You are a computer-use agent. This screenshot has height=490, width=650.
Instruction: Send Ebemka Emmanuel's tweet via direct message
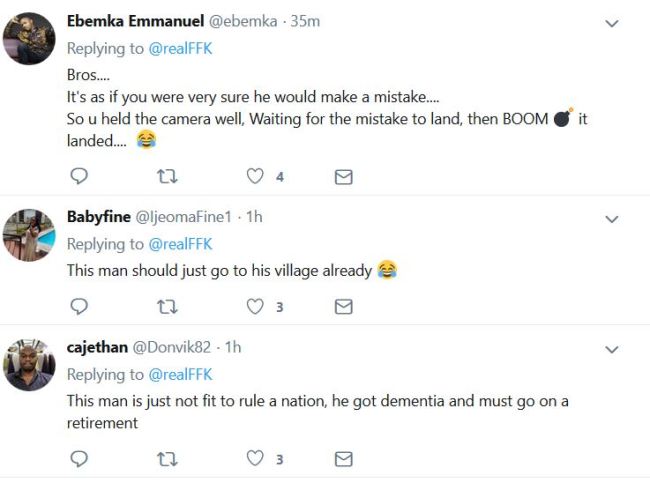tap(344, 177)
